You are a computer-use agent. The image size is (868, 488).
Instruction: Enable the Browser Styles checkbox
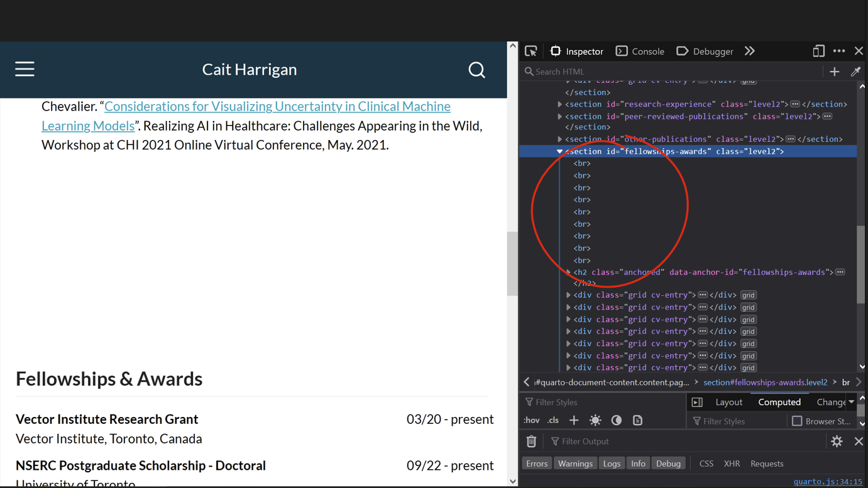797,421
